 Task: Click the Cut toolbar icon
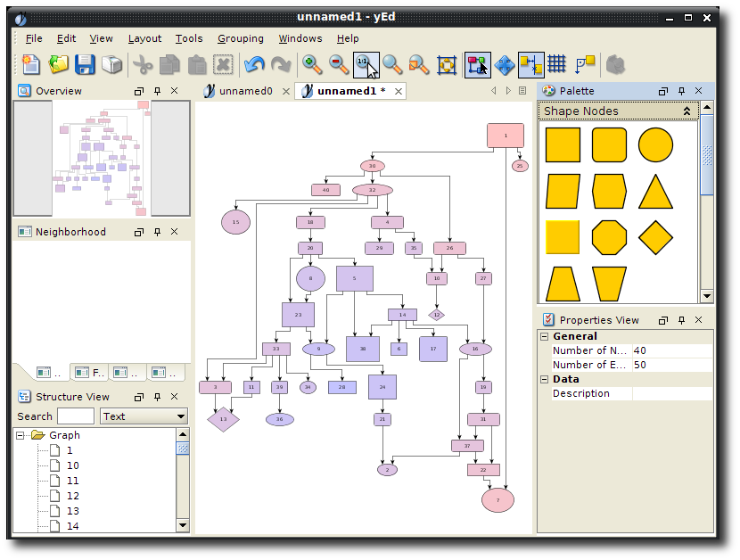coord(142,64)
